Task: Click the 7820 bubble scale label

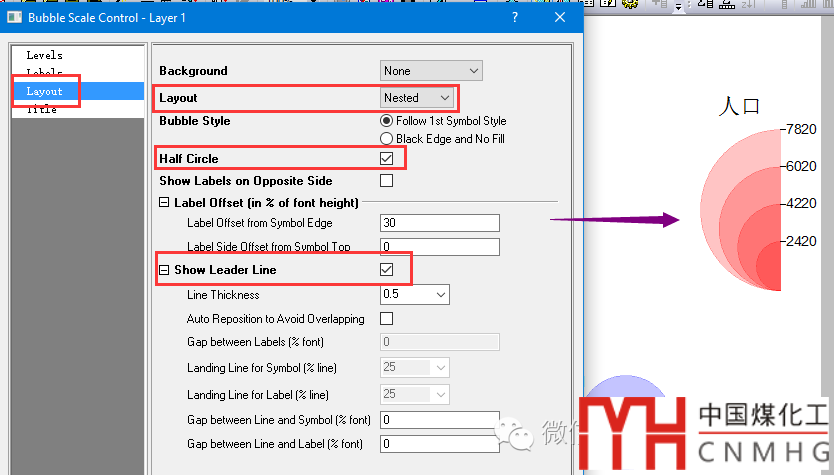Action: (x=801, y=129)
